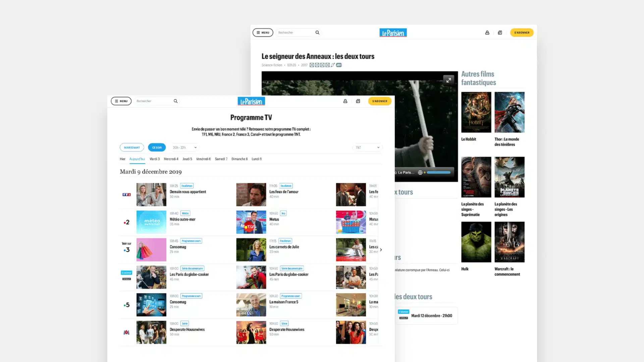
Task: Select the MAINTENANT filter pill
Action: 132,148
